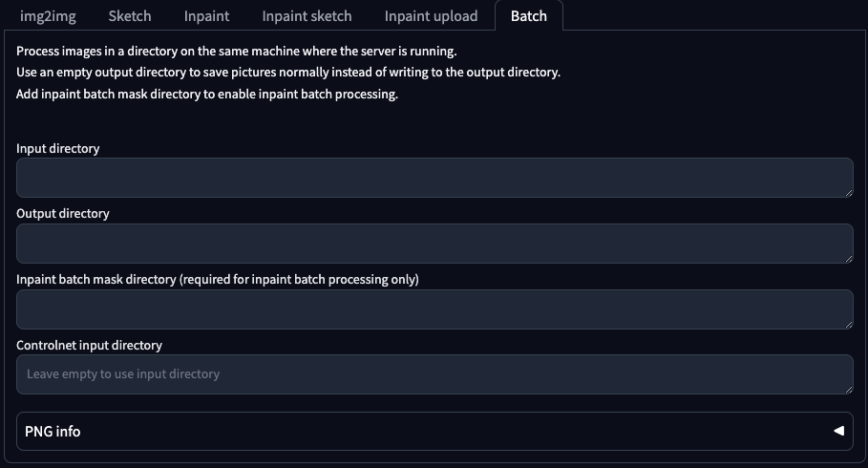
Task: Click the mask directory field resize handle
Action: (x=848, y=324)
